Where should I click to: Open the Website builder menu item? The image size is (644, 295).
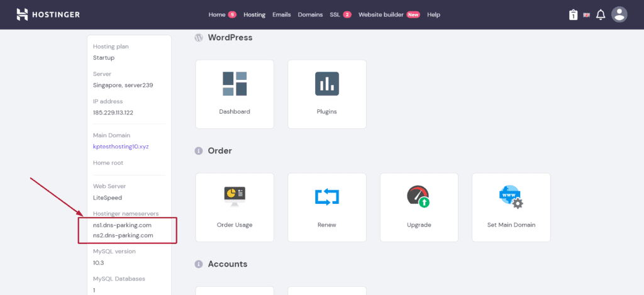tap(381, 14)
